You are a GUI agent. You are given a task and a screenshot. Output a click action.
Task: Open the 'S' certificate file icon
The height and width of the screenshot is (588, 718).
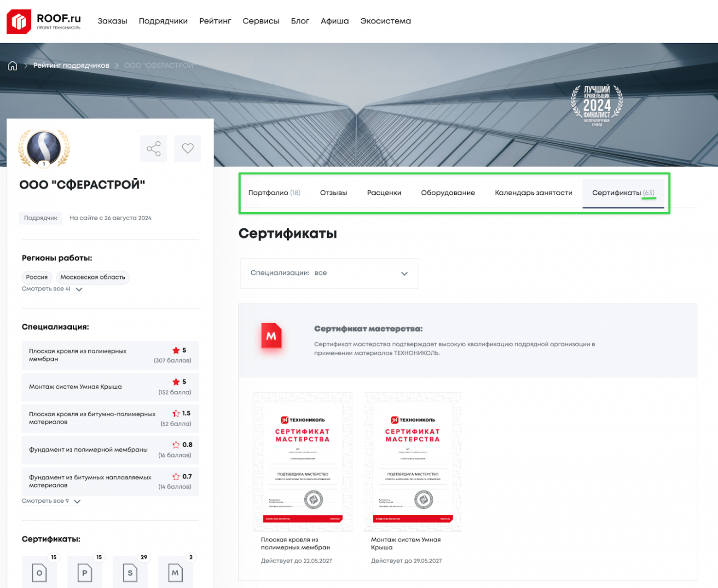130,572
